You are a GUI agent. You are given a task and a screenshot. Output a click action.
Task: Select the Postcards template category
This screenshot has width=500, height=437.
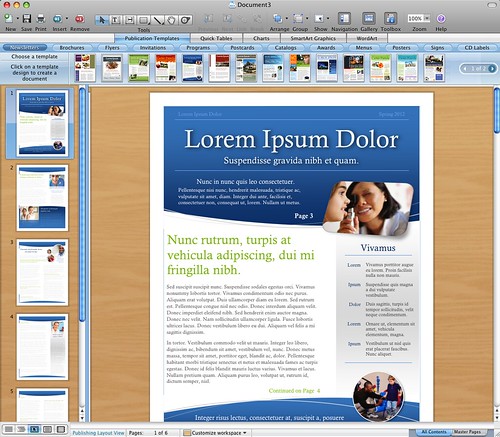[242, 48]
